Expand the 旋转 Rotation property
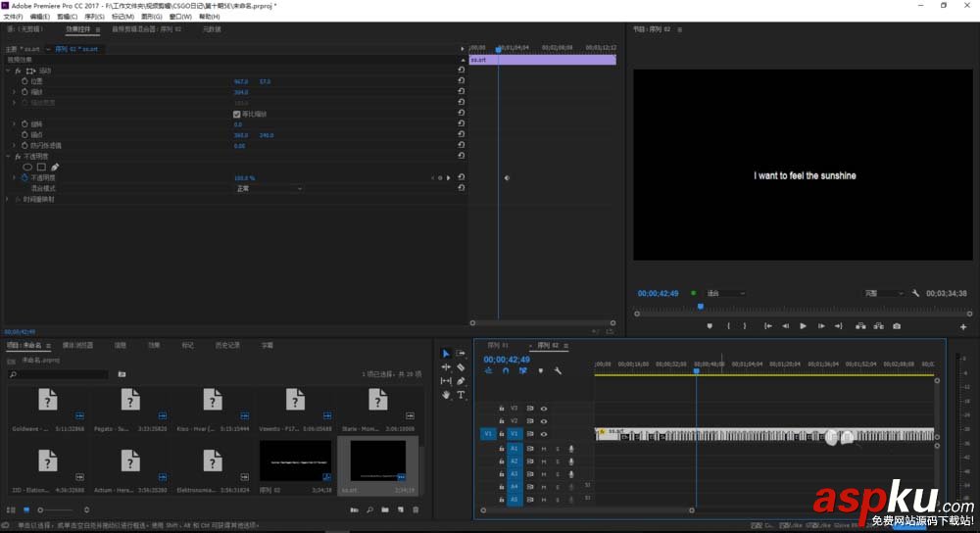Viewport: 980px width, 533px height. (x=15, y=123)
